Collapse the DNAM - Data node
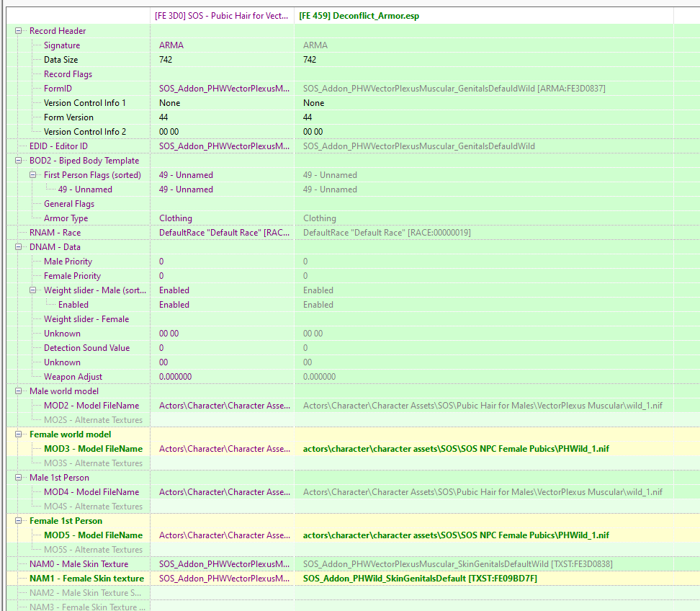The image size is (700, 611). [x=18, y=247]
